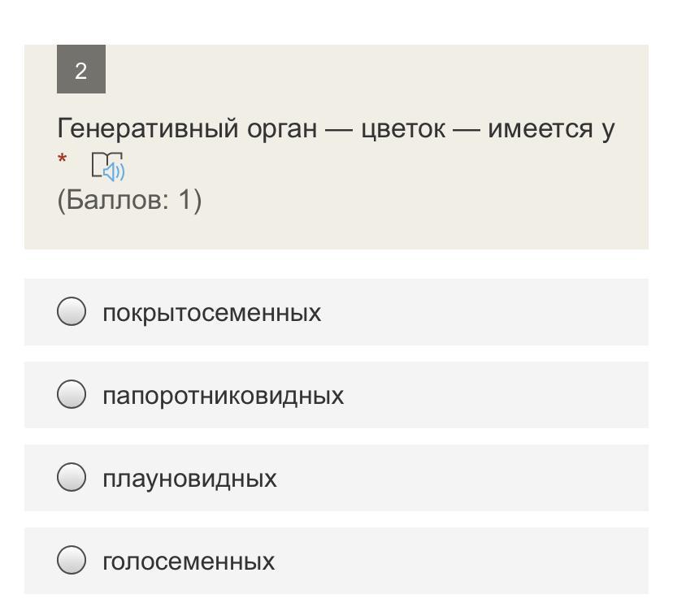Screen dimensions: 673x616
Task: Click the покрытосеменных answer label text
Action: 211,313
